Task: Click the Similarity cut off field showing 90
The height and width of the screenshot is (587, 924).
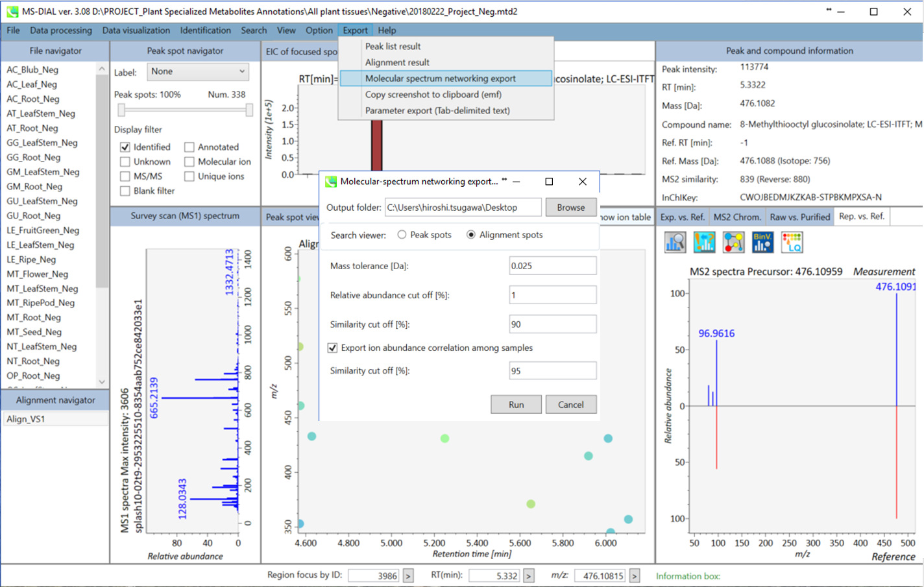Action: click(x=553, y=324)
